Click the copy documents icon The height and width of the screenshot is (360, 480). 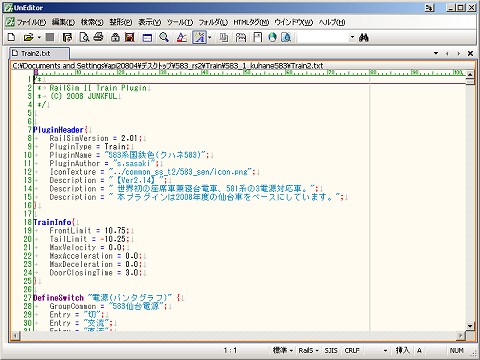tap(224, 37)
